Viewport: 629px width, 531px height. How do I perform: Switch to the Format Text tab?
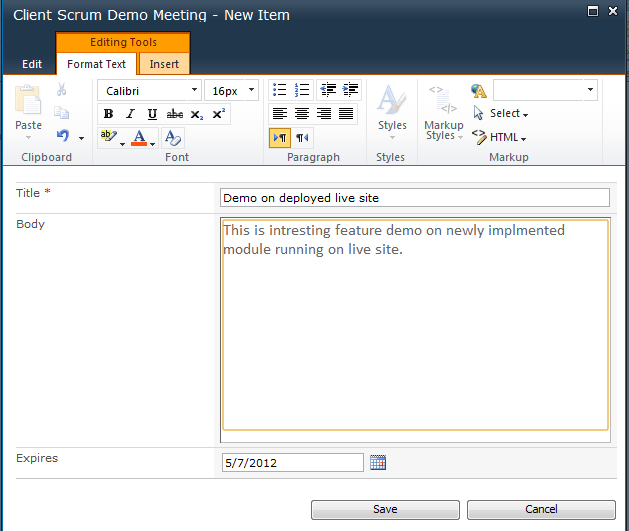(x=96, y=64)
